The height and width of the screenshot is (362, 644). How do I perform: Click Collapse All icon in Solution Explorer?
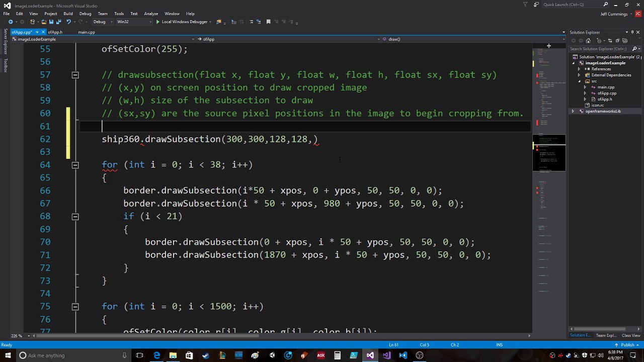(617, 41)
